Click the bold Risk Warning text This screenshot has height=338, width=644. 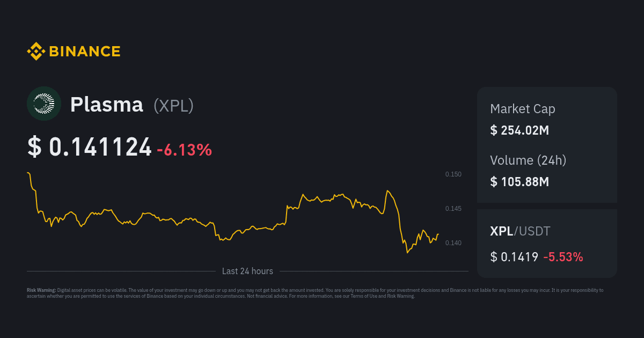pos(41,290)
